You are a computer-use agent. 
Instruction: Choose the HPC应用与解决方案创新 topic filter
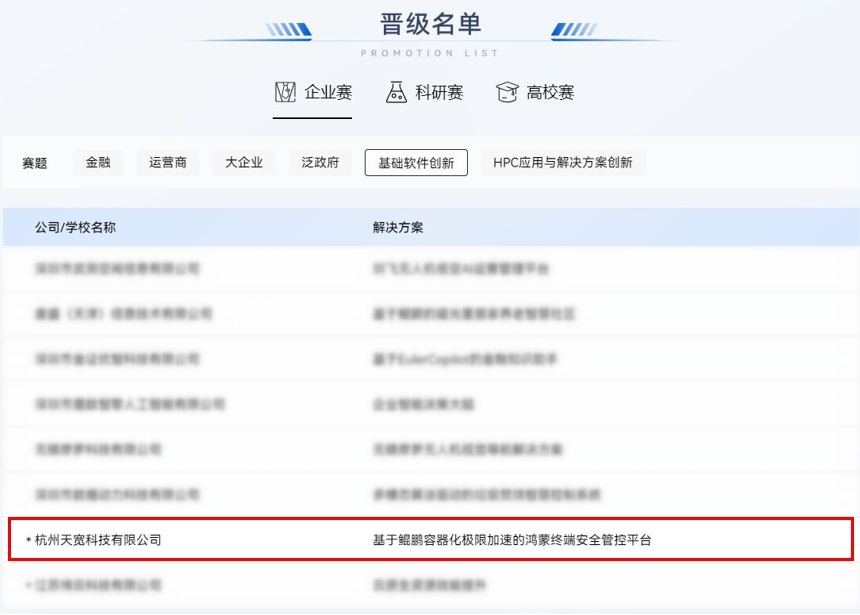562,162
